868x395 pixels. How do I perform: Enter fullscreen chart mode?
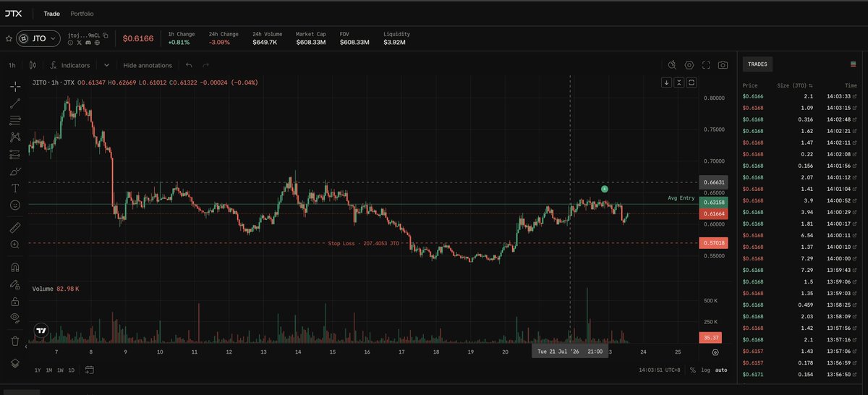pos(706,65)
